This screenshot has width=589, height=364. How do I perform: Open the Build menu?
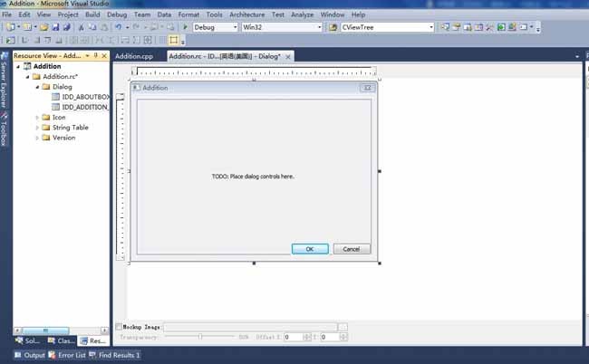tap(92, 14)
